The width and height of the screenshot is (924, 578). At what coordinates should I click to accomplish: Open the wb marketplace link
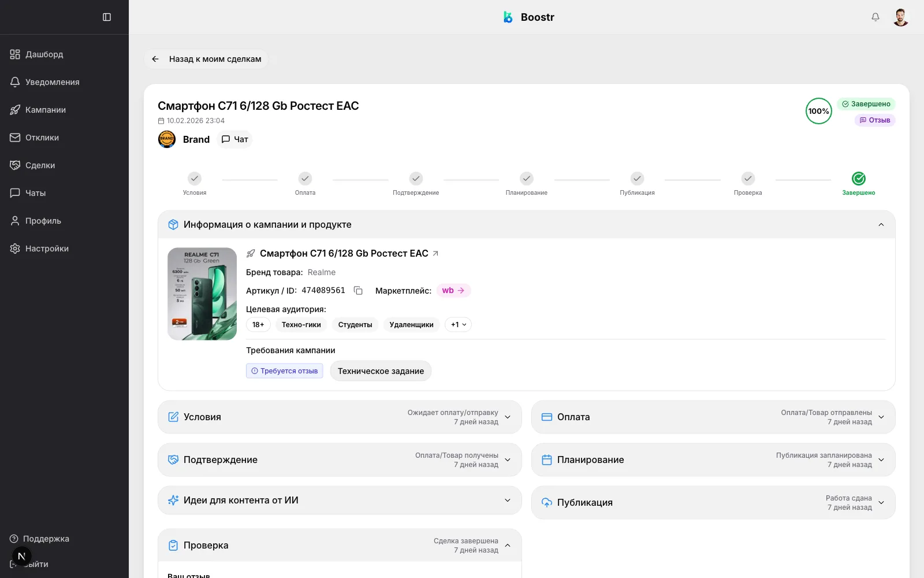point(453,291)
